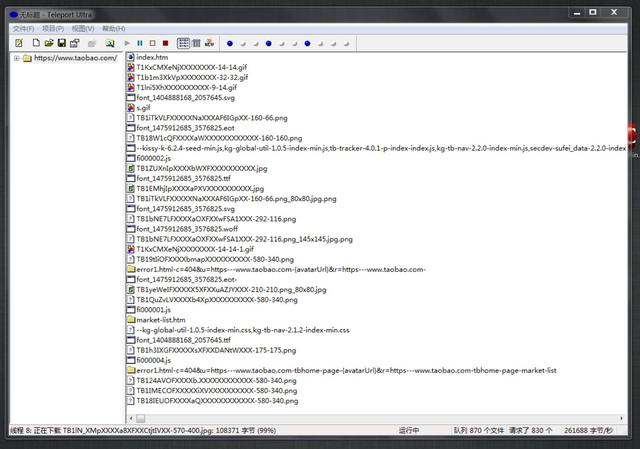The image size is (640, 449).
Task: Click the red Stop button
Action: [153, 43]
